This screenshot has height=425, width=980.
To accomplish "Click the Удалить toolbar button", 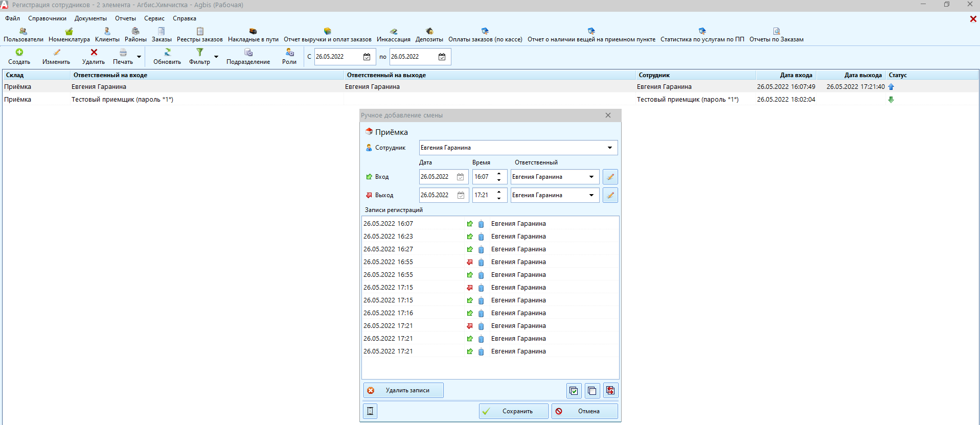I will (94, 56).
